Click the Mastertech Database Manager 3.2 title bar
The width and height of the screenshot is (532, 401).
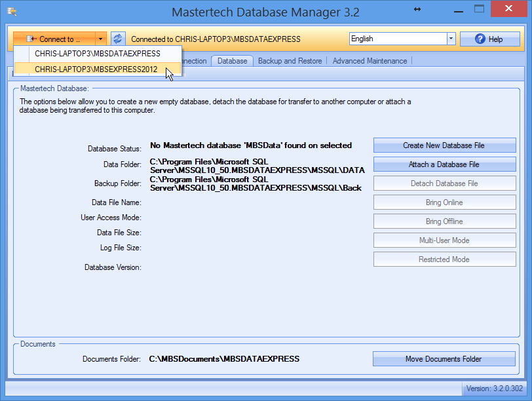pyautogui.click(x=265, y=12)
